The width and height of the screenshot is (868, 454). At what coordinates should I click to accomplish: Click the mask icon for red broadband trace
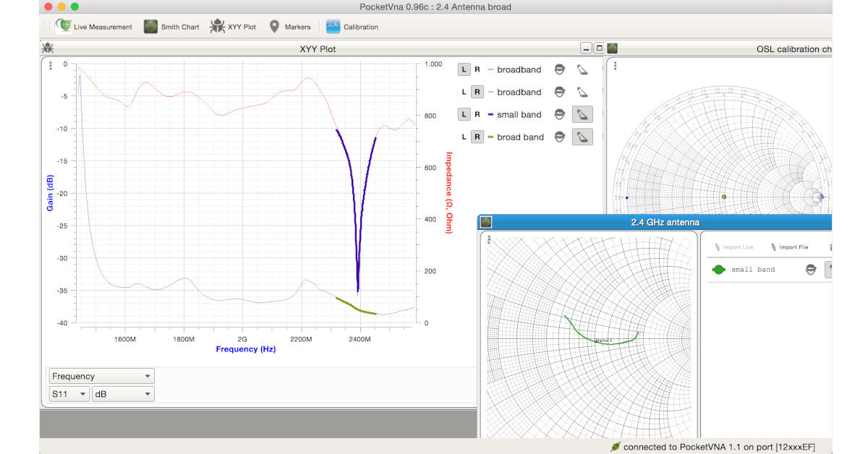point(559,70)
